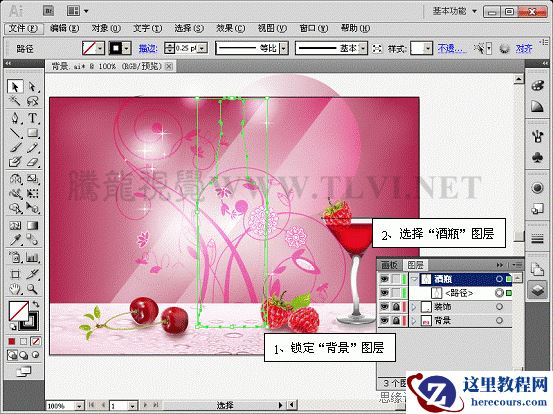This screenshot has height=414, width=553.
Task: Click the Bridge (Br) button
Action: pyautogui.click(x=48, y=11)
